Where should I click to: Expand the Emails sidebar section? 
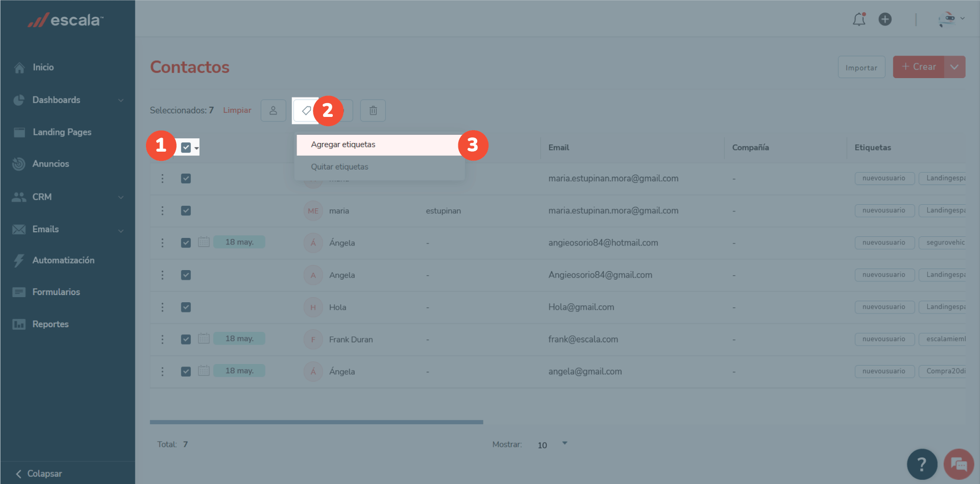tap(67, 230)
